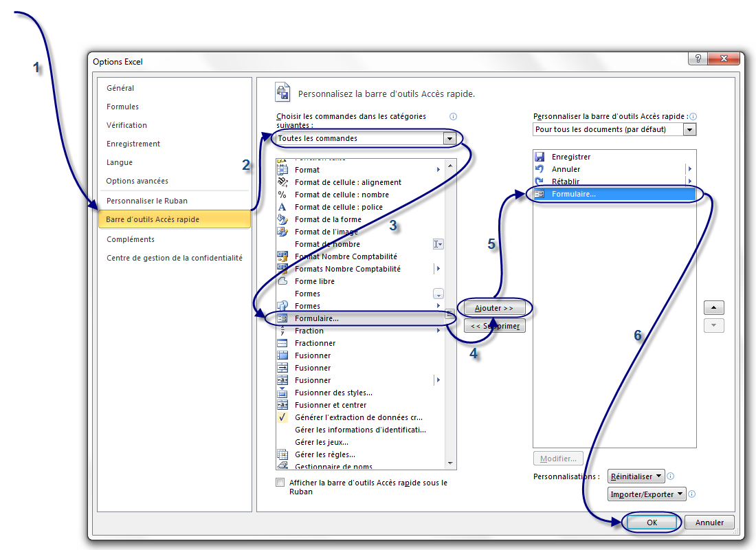Select the Fusionner et centrer icon

(282, 405)
